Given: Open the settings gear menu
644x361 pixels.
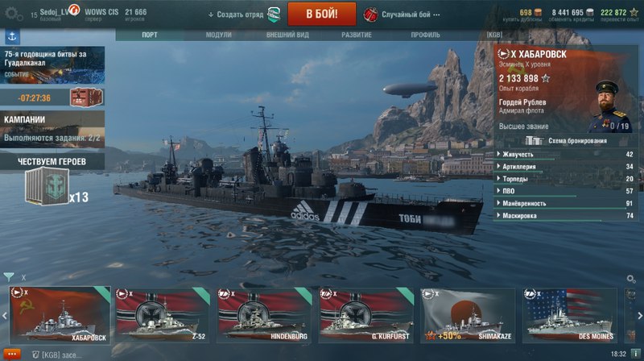Looking at the screenshot, I should click(13, 15).
